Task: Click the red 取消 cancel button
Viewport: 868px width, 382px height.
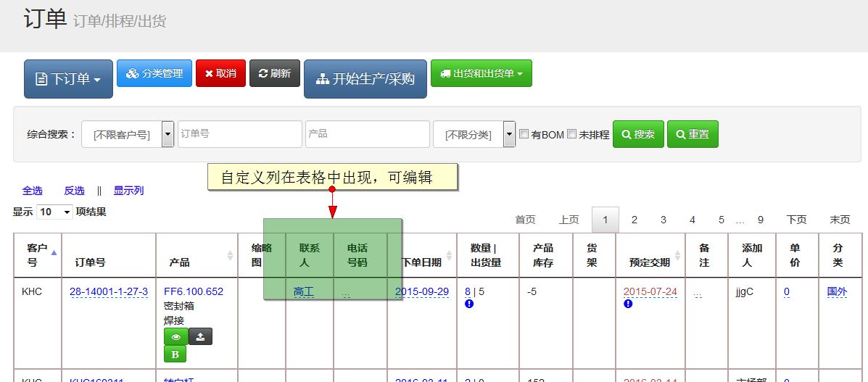Action: coord(220,73)
